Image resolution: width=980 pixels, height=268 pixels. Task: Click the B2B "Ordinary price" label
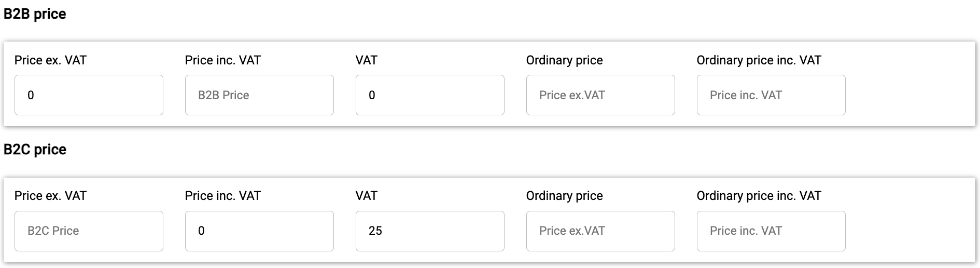564,60
